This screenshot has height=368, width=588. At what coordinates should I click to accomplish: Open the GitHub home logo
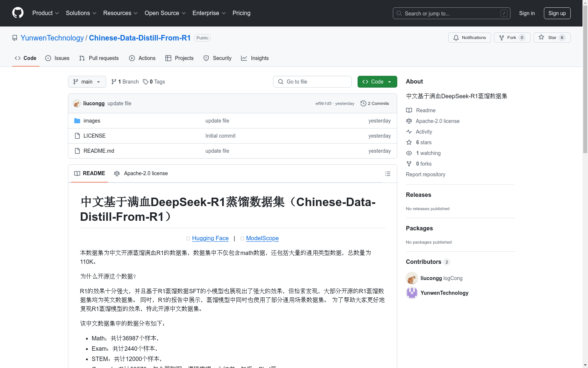[18, 13]
